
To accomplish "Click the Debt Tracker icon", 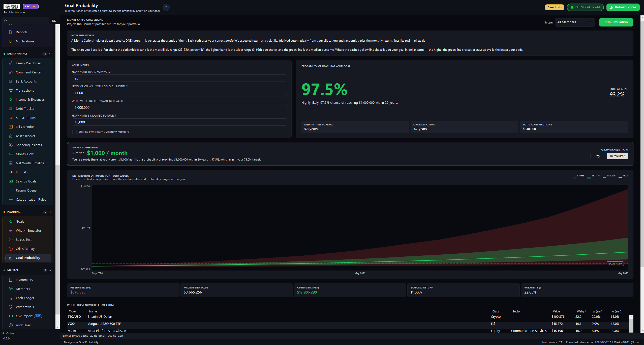I will point(11,109).
